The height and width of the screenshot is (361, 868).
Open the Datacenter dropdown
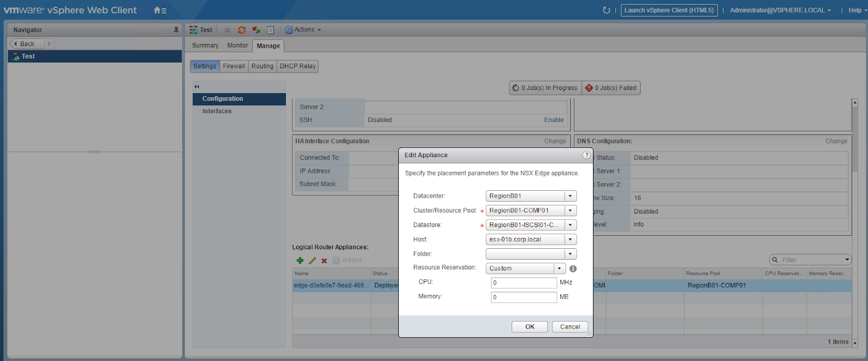click(x=570, y=196)
